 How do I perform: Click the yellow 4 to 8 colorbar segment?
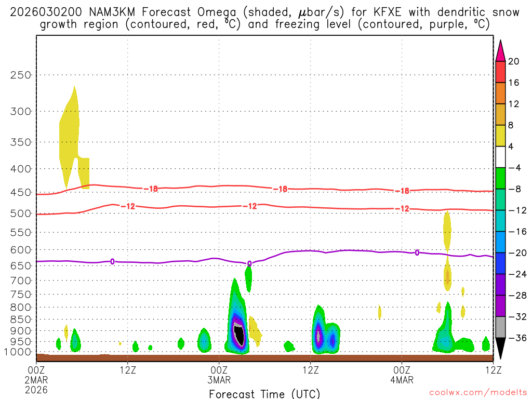(x=500, y=136)
